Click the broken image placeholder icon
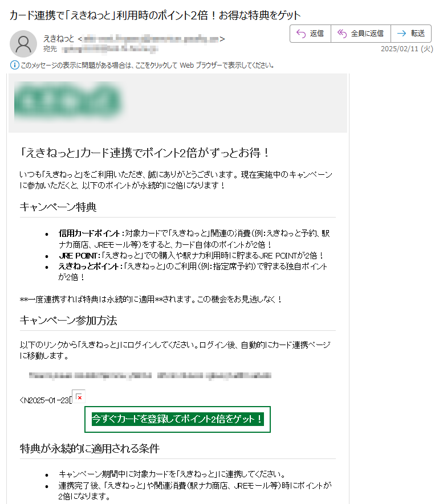 click(79, 398)
